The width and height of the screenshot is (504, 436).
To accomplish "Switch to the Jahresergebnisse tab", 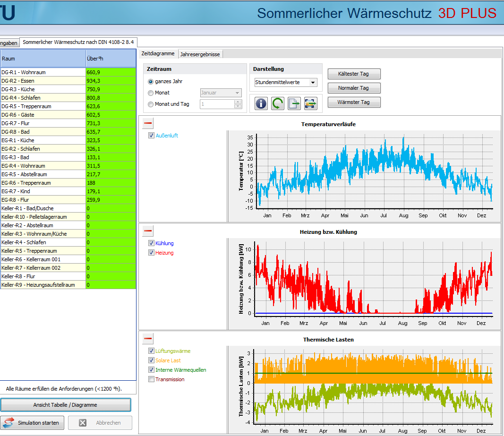I will click(x=200, y=54).
